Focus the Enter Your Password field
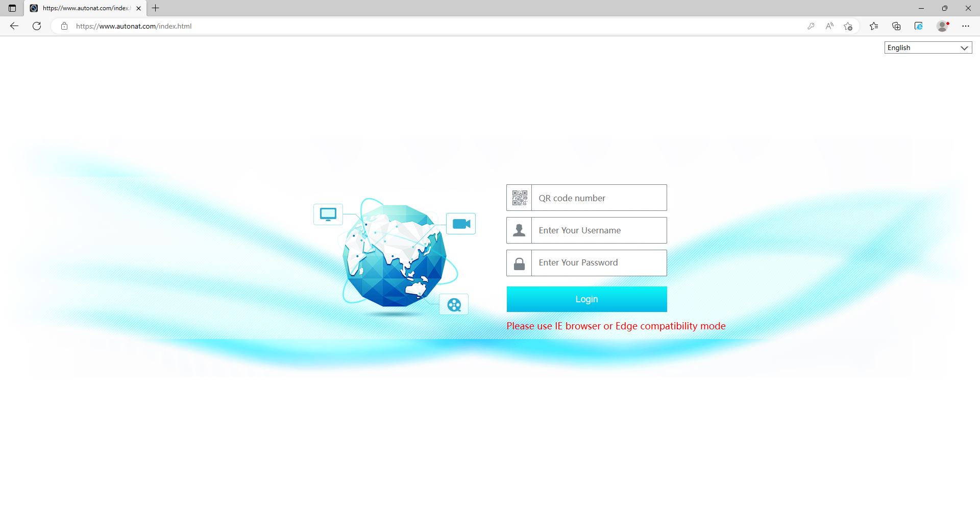Viewport: 980px width, 529px height. click(x=599, y=263)
